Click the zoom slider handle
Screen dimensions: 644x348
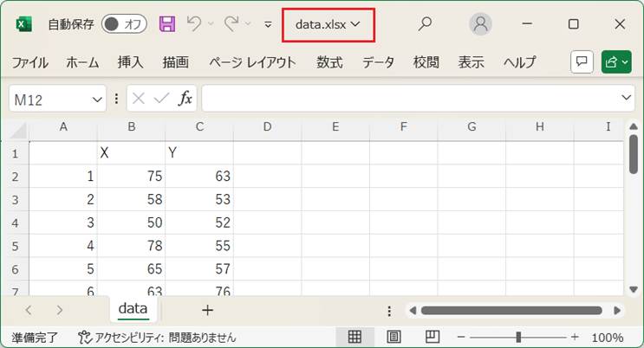point(518,337)
